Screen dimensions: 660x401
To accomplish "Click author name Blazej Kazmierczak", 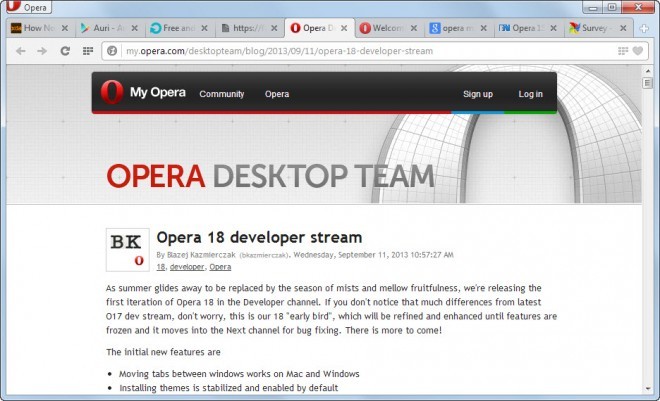I will (x=201, y=255).
